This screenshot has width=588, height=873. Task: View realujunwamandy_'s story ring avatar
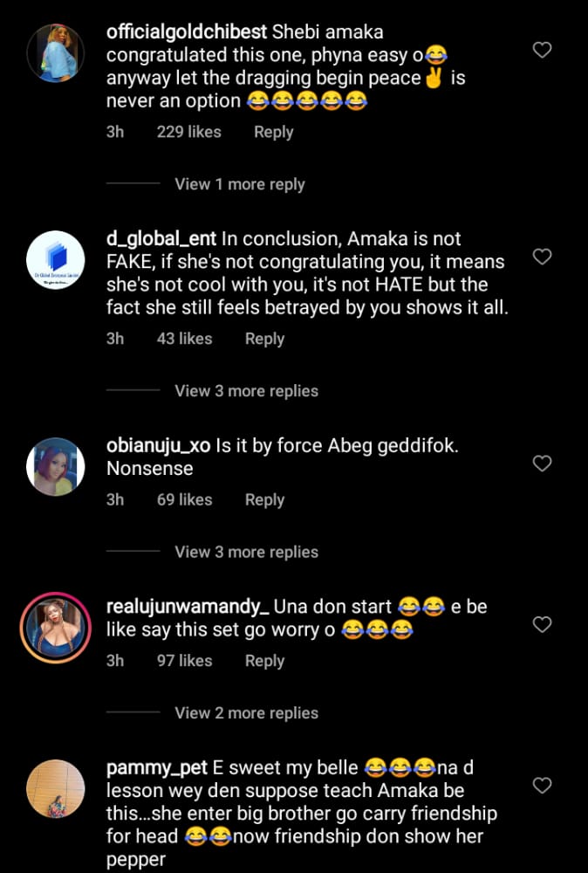tap(56, 629)
